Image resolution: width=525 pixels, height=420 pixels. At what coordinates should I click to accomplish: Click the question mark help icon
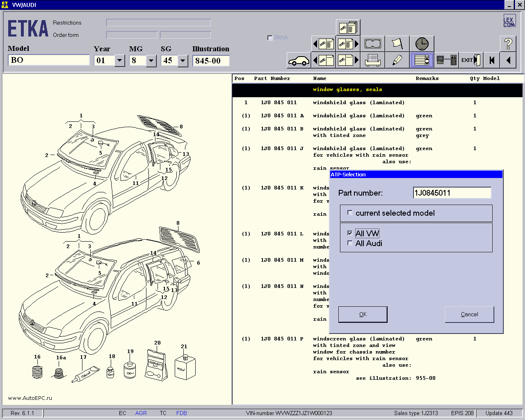(x=508, y=43)
